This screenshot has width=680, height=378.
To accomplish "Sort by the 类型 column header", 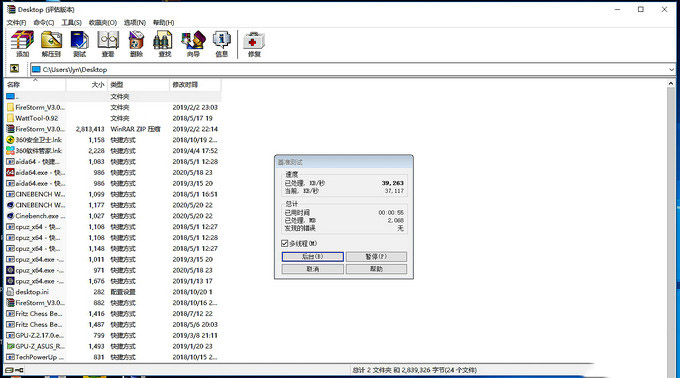I will pos(138,85).
